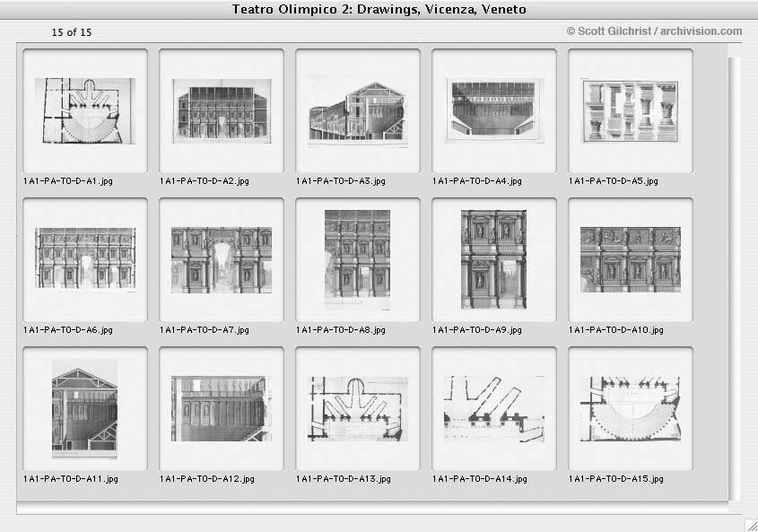Select the 1A1-PA-TO-D-A4 thumbnail image

(494, 110)
